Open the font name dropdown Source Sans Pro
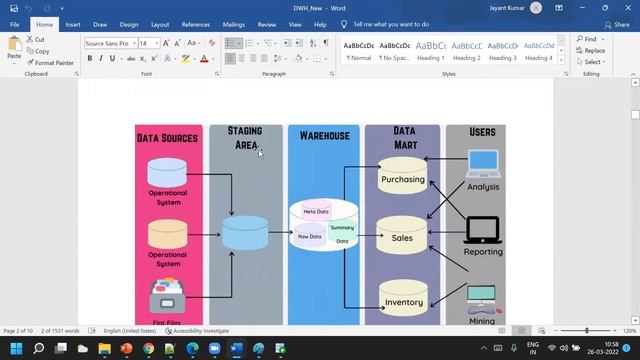The height and width of the screenshot is (360, 640). 134,43
